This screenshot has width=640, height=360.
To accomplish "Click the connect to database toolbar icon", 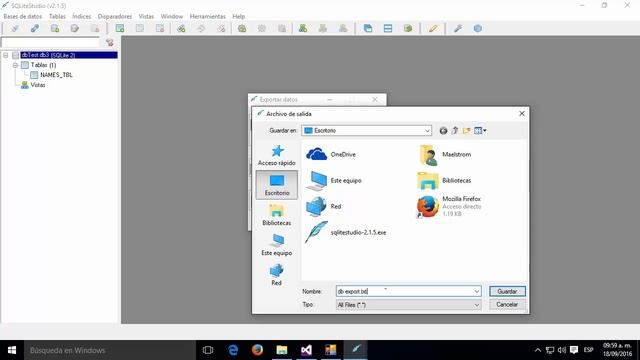I will click(15, 29).
